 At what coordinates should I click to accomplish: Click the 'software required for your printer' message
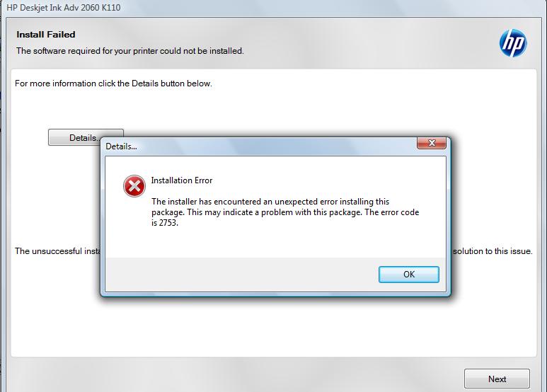coord(129,51)
